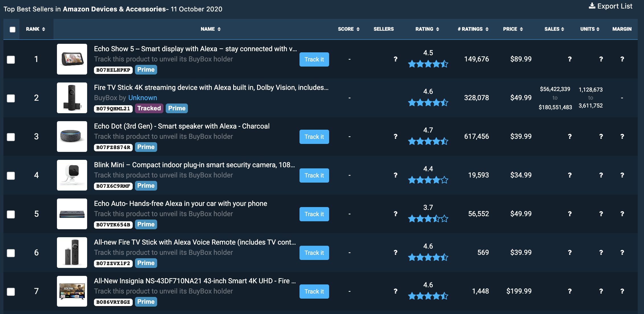Click Insignia TV sellers question mark
644x314 pixels.
click(395, 291)
